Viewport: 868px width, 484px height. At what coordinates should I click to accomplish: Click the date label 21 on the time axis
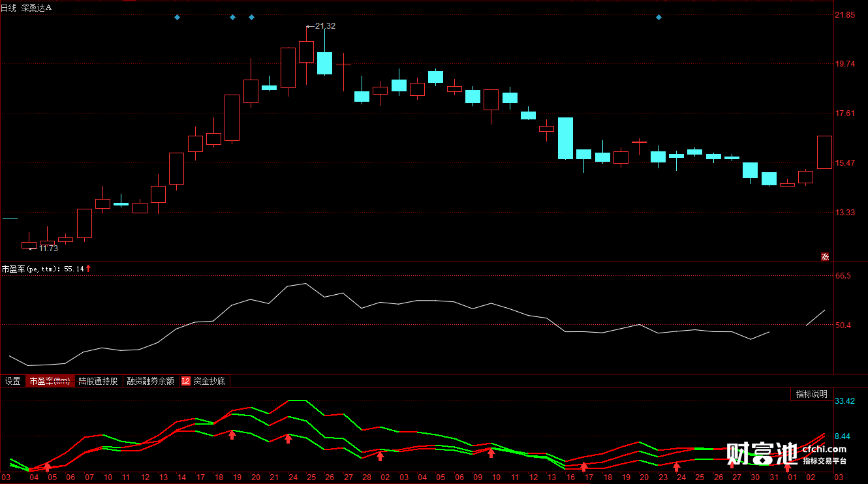coord(274,477)
